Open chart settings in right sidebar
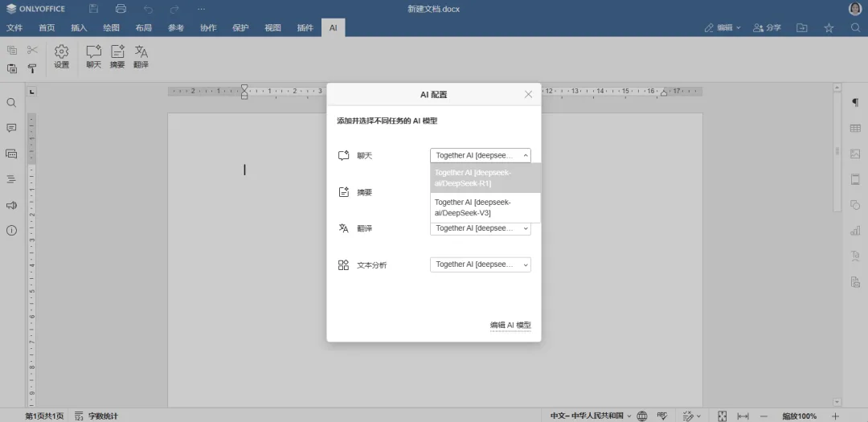Screen dimensions: 868x422 (x=855, y=231)
